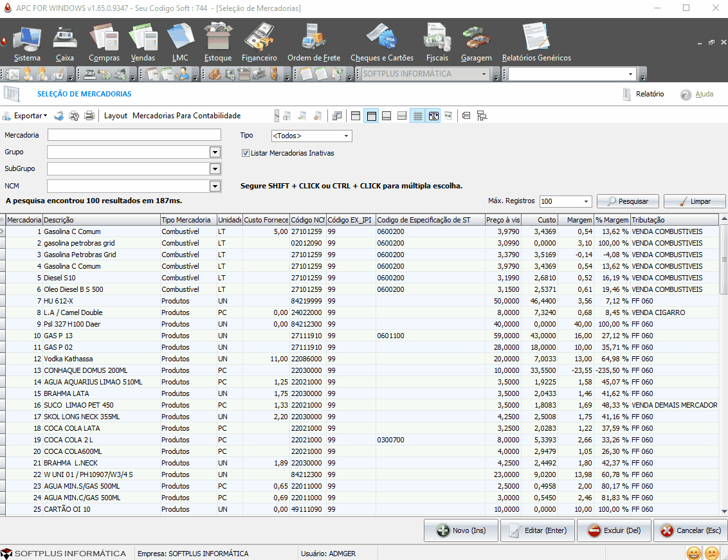Click the fuel pump quick toolbar icon
The height and width of the screenshot is (560, 728).
point(275,74)
